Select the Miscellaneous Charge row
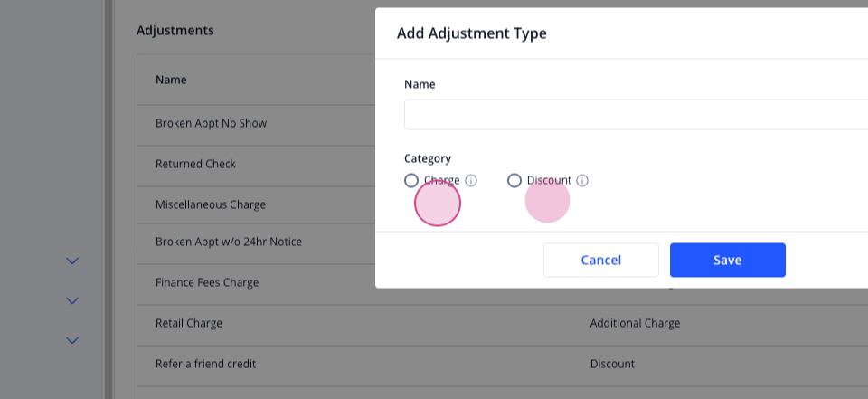The height and width of the screenshot is (399, 868). 256,205
